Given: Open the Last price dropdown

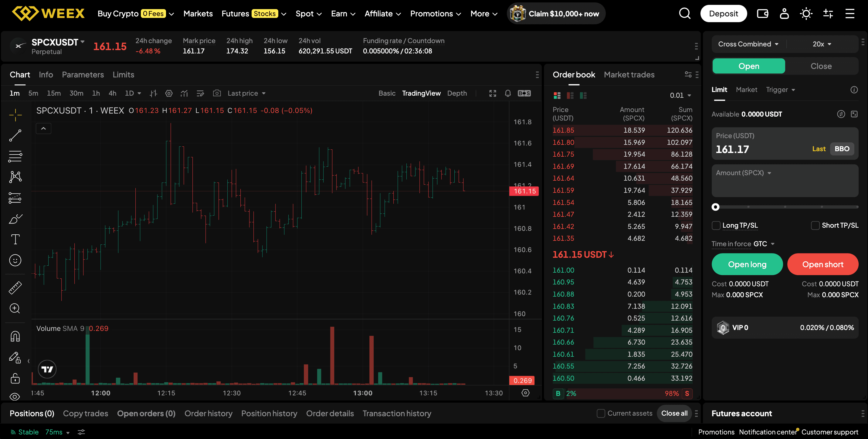Looking at the screenshot, I should pos(247,94).
